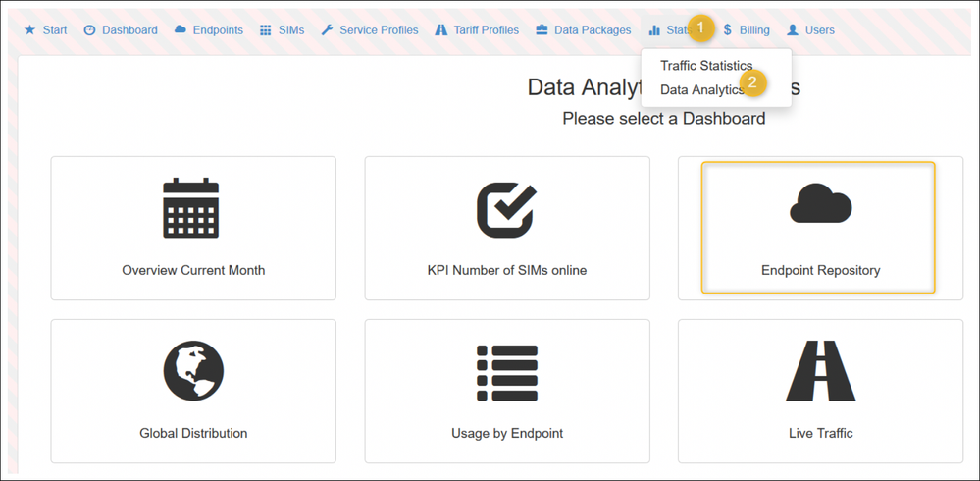Open Service Profiles

(370, 30)
